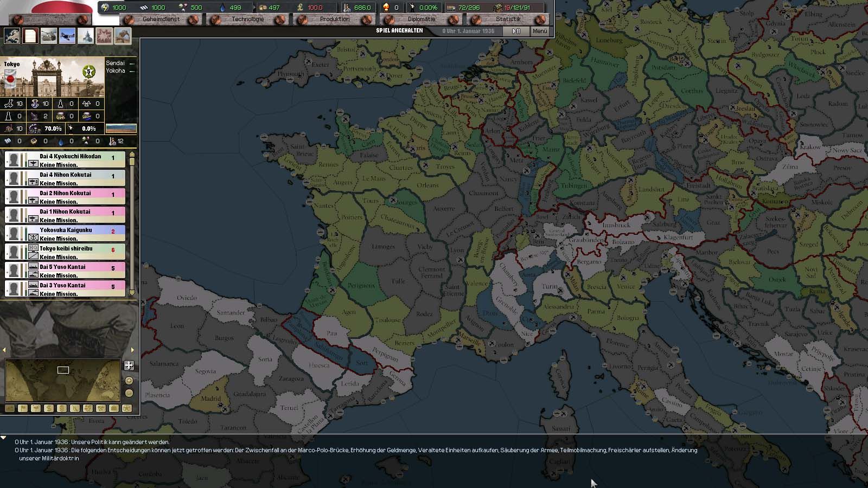Open the Produktion tab
The height and width of the screenshot is (488, 868).
click(335, 19)
